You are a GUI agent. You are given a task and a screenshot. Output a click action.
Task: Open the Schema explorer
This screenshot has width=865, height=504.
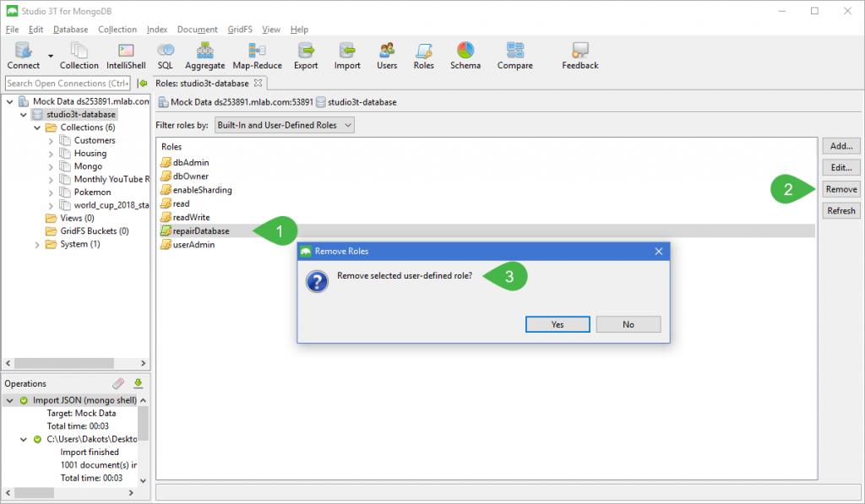(465, 57)
